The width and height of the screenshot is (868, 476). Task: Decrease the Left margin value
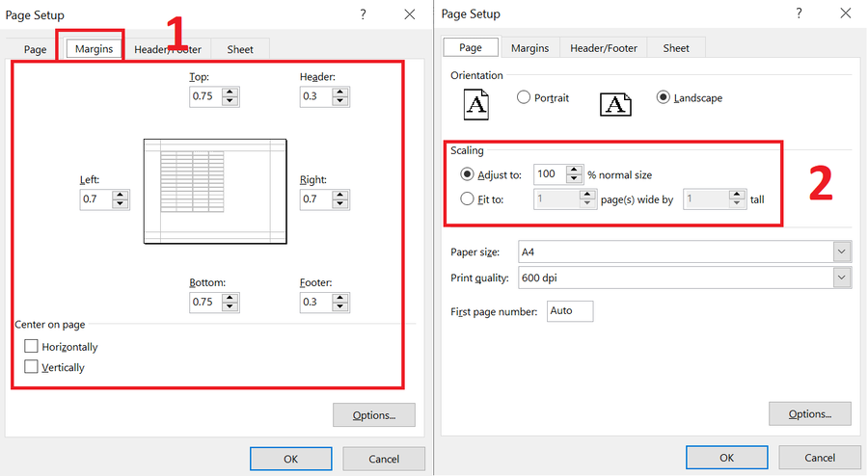tap(121, 204)
